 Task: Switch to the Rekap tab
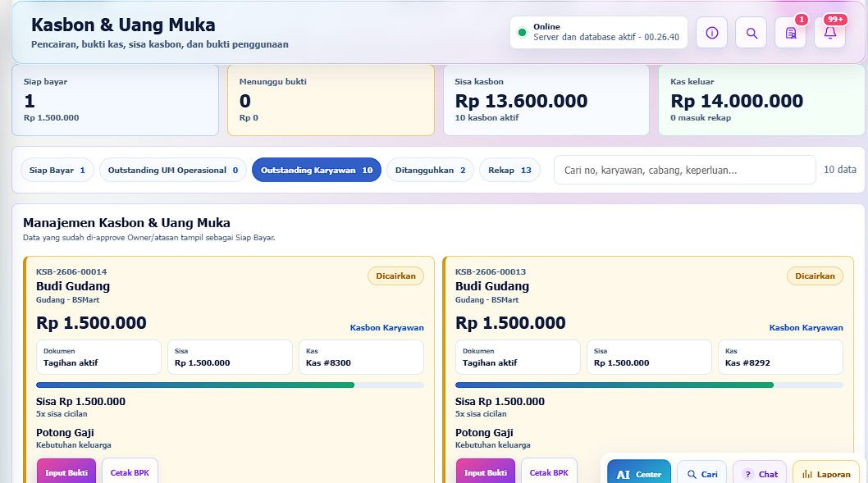[509, 170]
